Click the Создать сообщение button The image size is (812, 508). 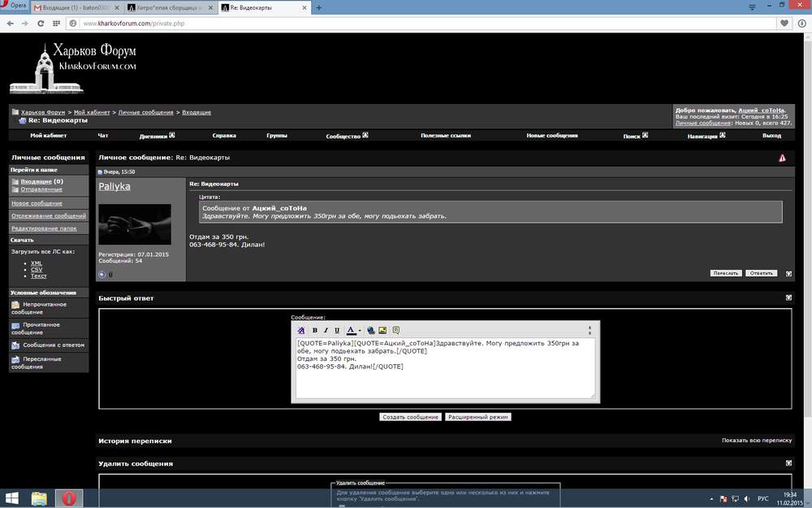tap(410, 417)
